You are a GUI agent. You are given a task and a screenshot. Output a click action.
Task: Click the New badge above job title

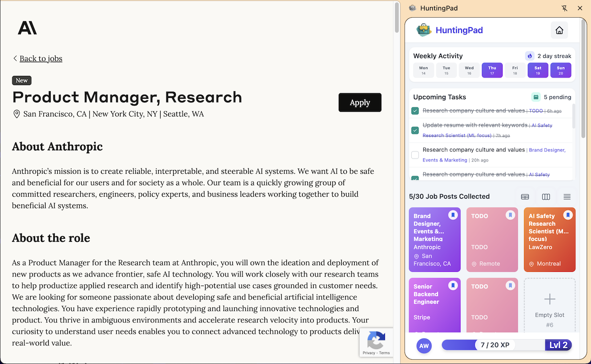pyautogui.click(x=22, y=80)
